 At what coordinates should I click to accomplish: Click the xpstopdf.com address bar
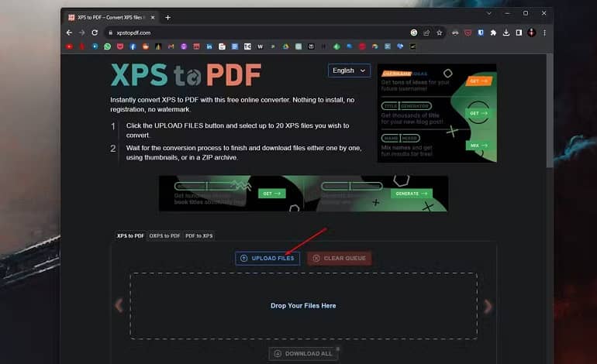255,33
